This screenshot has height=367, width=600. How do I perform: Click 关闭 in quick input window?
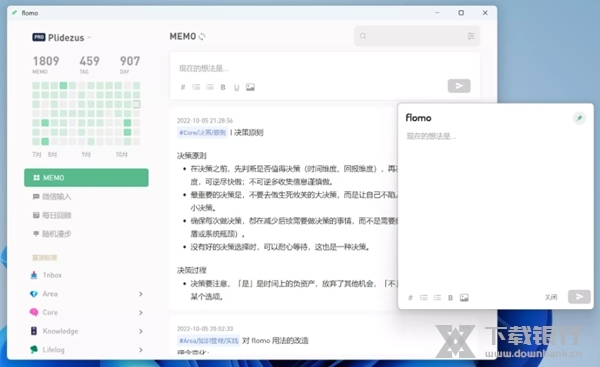[551, 297]
